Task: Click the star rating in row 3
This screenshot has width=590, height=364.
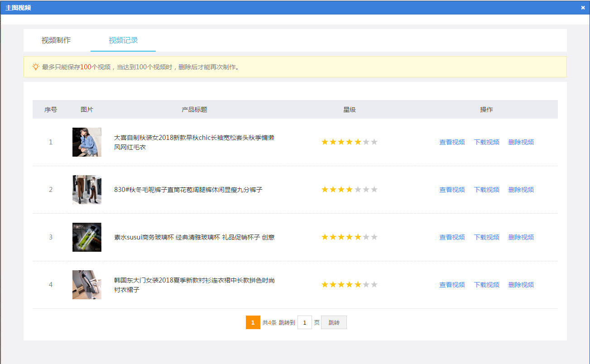Action: (x=349, y=237)
